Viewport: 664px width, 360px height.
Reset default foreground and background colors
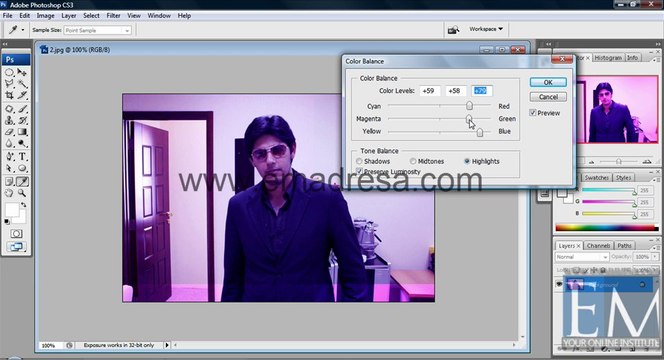tap(7, 222)
